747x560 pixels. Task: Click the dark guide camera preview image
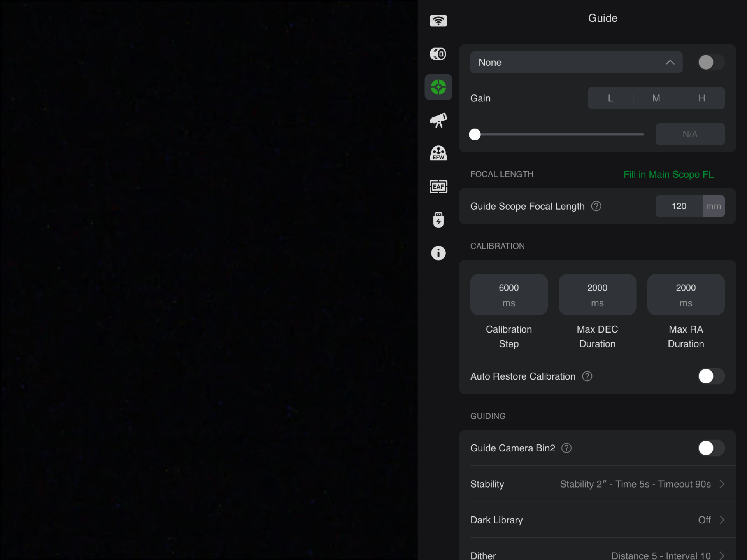click(x=209, y=280)
